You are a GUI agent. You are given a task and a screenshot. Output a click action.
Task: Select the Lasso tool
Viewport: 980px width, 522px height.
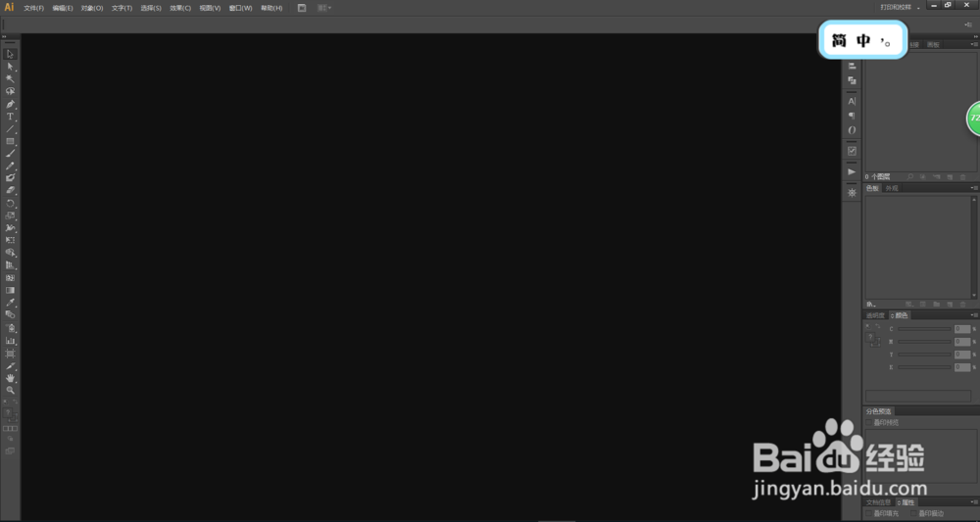click(10, 91)
